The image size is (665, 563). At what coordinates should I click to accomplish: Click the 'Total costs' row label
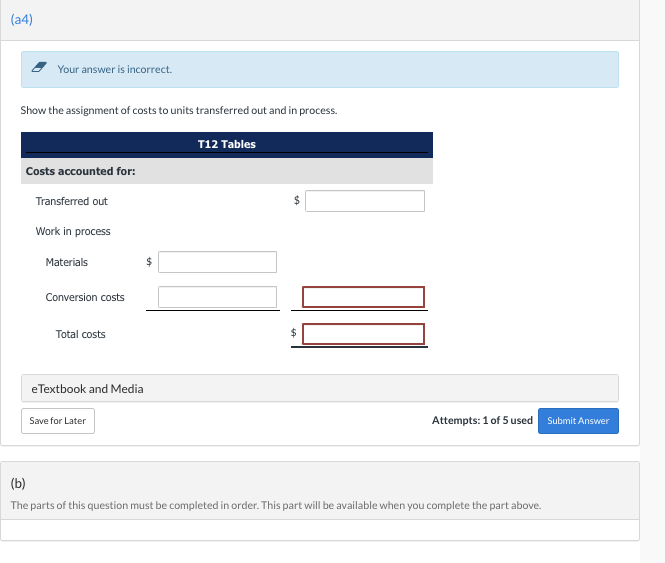coord(81,334)
